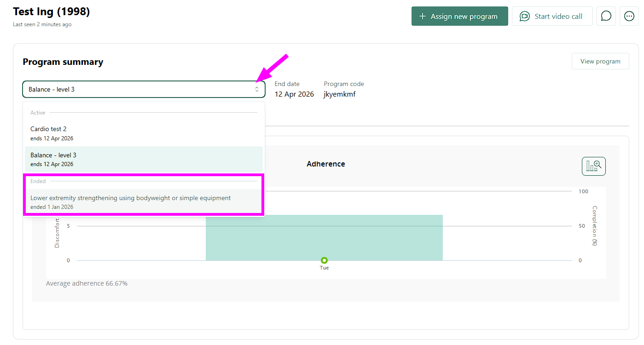
Task: Click the Tue data point on chart
Action: pyautogui.click(x=324, y=260)
